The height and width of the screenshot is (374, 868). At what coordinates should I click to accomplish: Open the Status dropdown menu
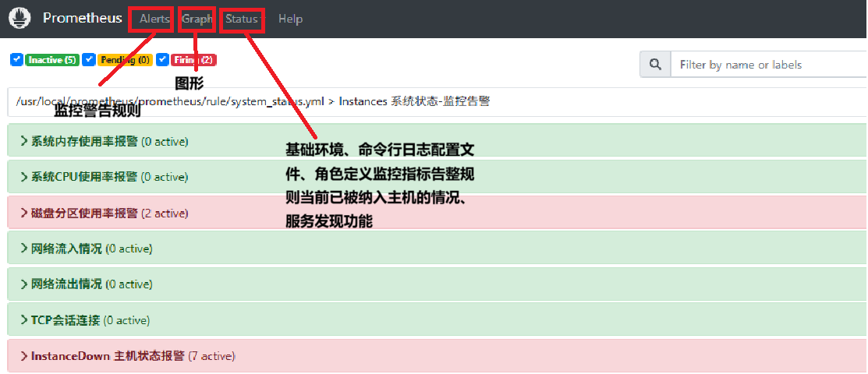point(245,19)
